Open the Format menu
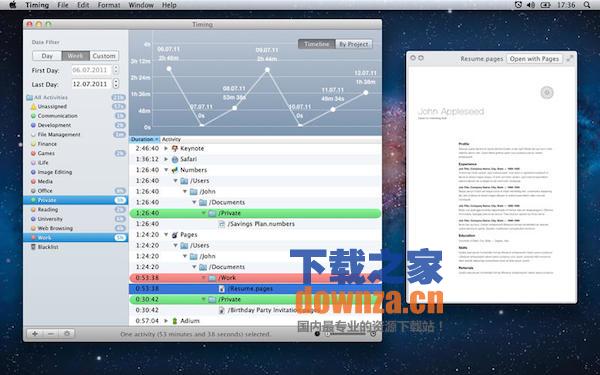600x375 pixels. (109, 5)
